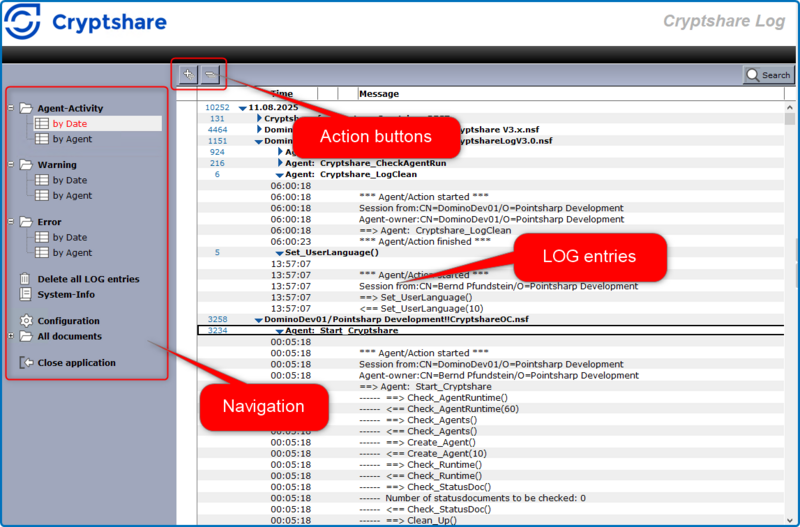This screenshot has width=800, height=527.
Task: Expand the All documents folder
Action: (x=11, y=337)
